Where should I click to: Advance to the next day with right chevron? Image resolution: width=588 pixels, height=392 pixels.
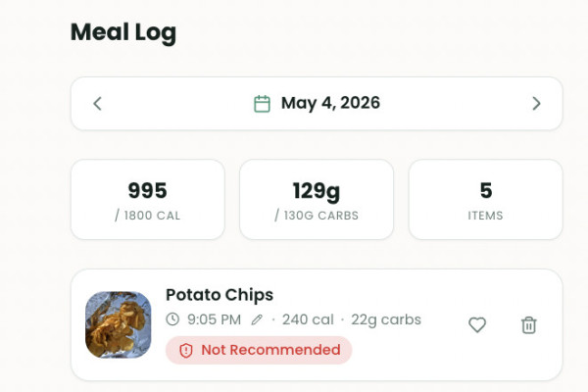tap(536, 104)
